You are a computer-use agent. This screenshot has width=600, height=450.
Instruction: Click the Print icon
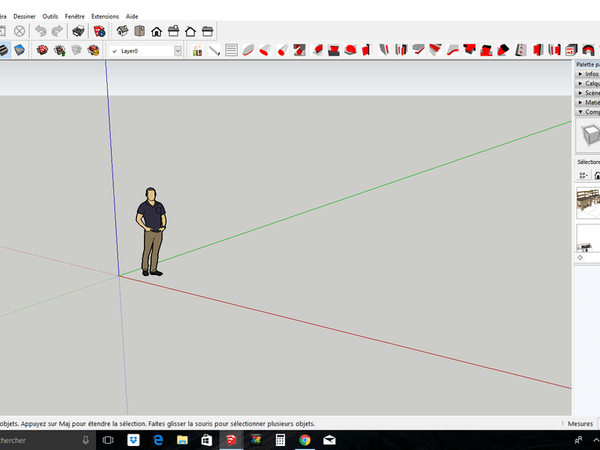tap(78, 31)
